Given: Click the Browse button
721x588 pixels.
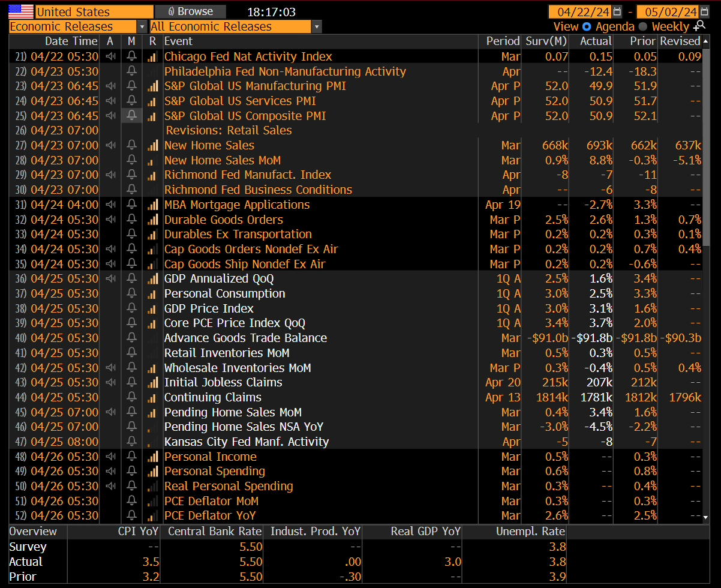Looking at the screenshot, I should pyautogui.click(x=190, y=11).
